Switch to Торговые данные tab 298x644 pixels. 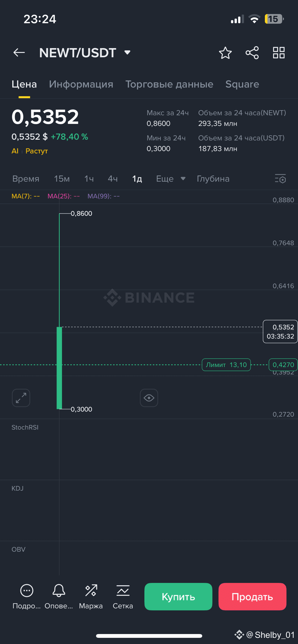point(169,84)
